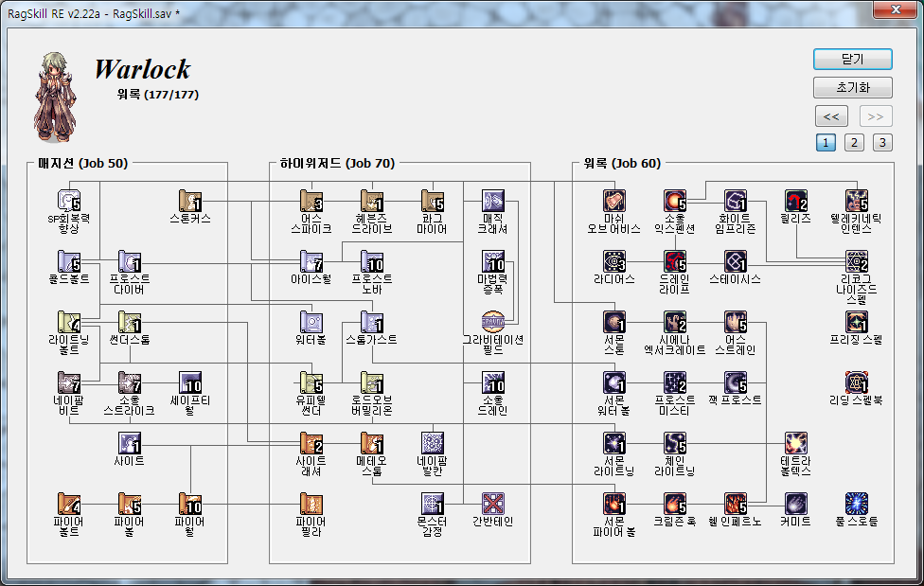Click the 스테이시스 skill icon
924x586 pixels.
coord(736,261)
